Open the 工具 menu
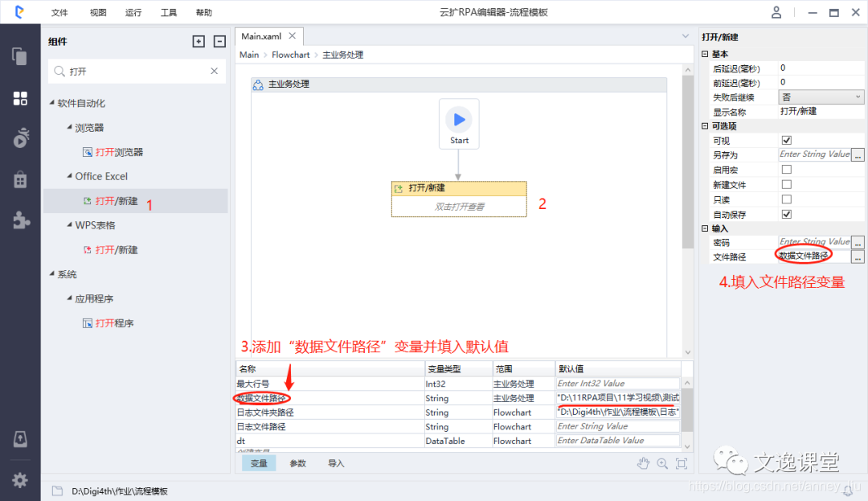 click(169, 12)
